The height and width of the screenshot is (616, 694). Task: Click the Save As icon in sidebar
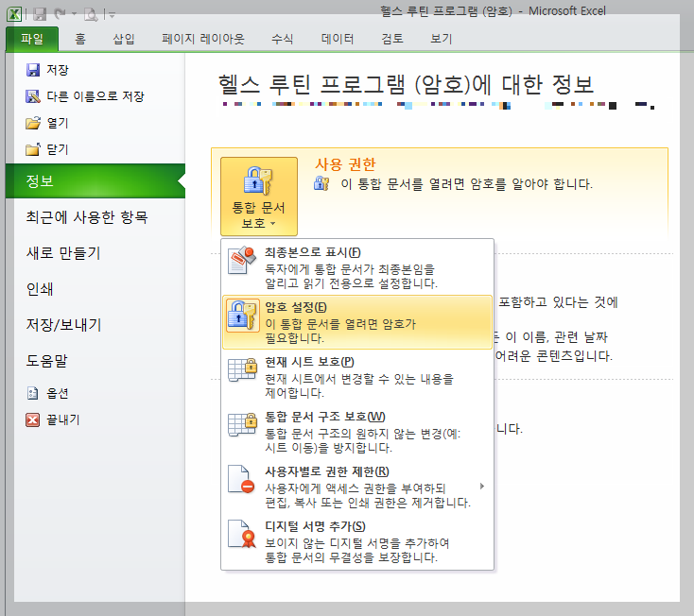coord(33,96)
